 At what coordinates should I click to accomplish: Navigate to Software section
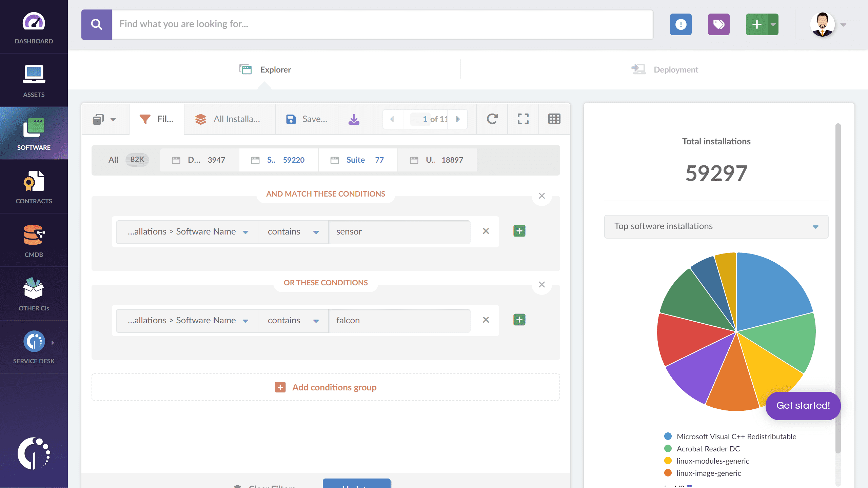point(34,134)
